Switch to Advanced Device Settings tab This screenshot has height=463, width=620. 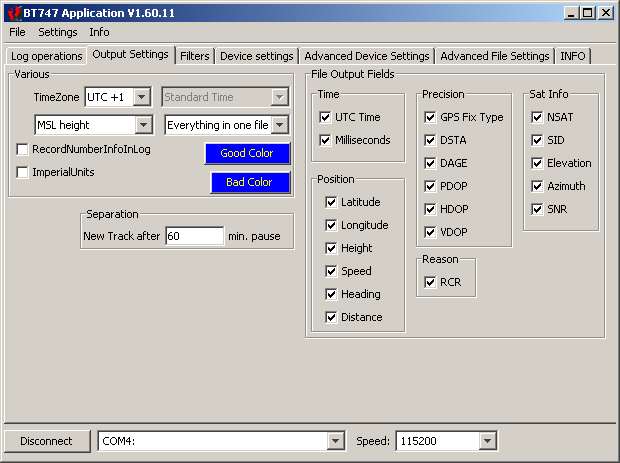pos(367,56)
